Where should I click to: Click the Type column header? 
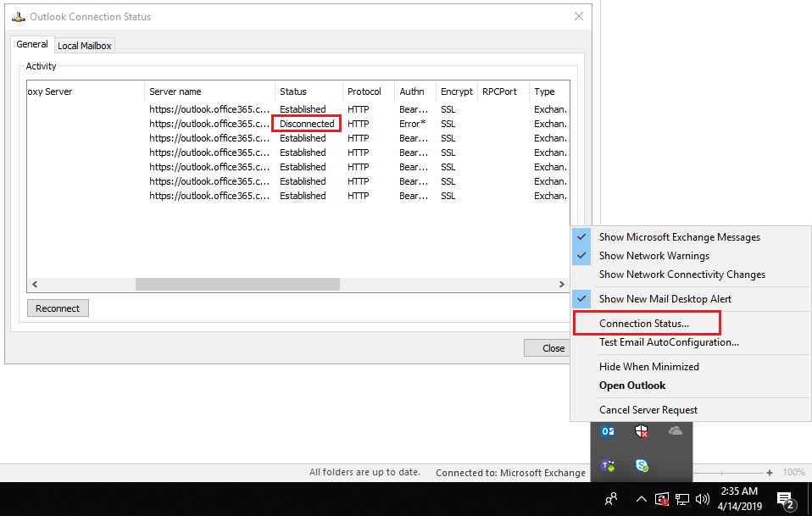[549, 92]
